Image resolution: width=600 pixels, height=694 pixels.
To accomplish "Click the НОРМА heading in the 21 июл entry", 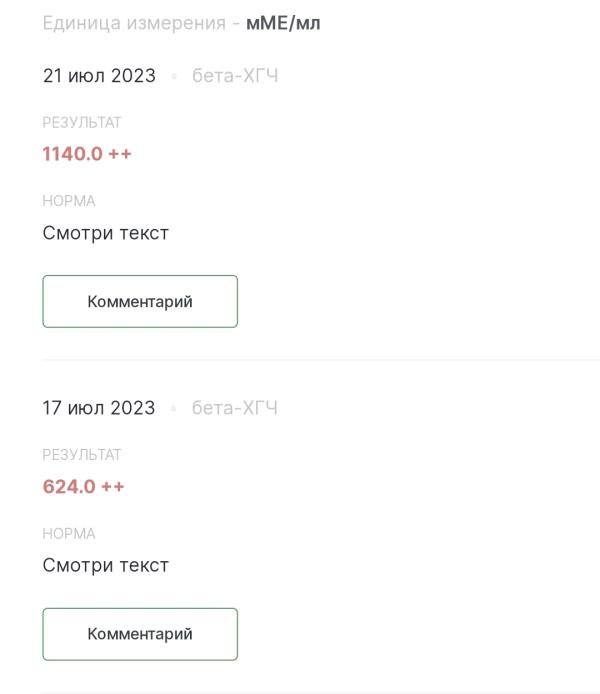I will point(69,201).
